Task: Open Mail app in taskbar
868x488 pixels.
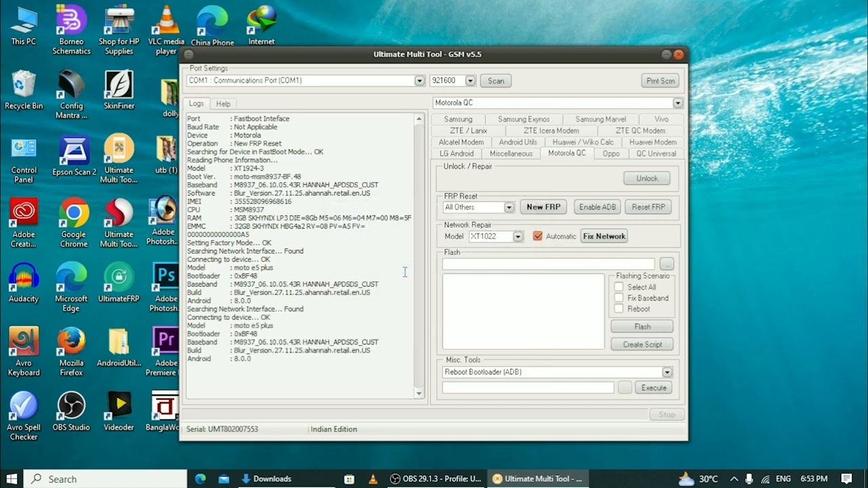Action: (224, 479)
